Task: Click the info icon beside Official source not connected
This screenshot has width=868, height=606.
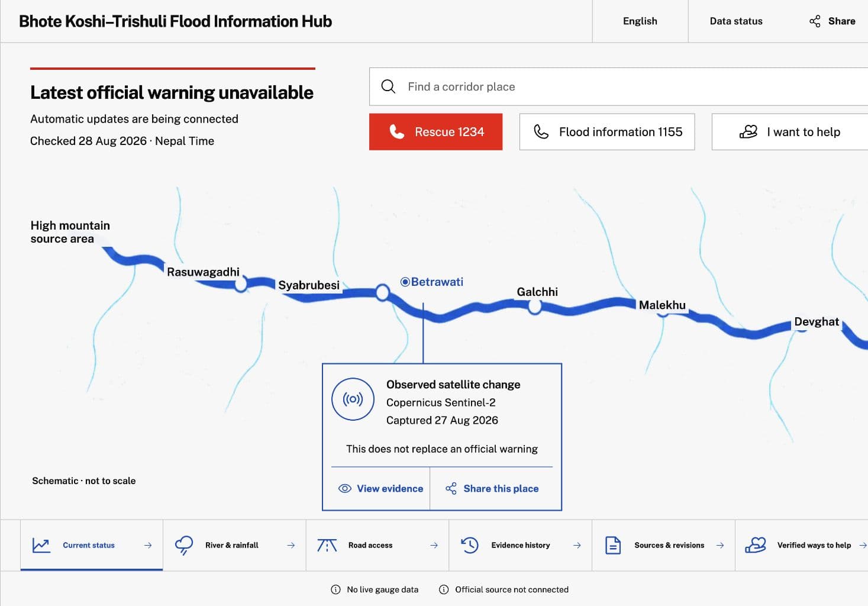Action: pyautogui.click(x=444, y=589)
